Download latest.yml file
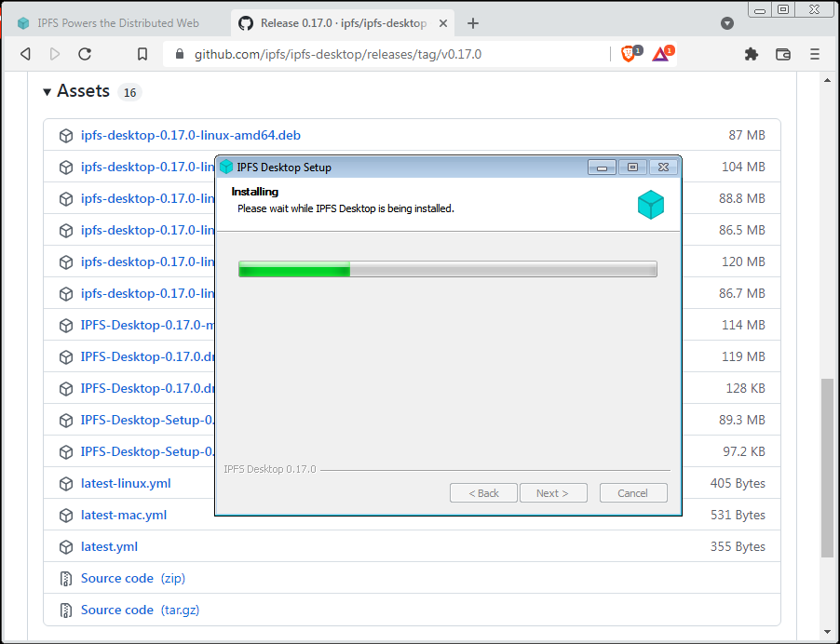 pyautogui.click(x=109, y=546)
